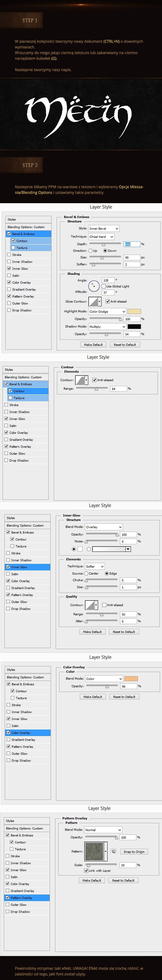Viewport: 162px width, 980px height.
Task: Click the Scale value field showing 19
Action: [x=128, y=865]
